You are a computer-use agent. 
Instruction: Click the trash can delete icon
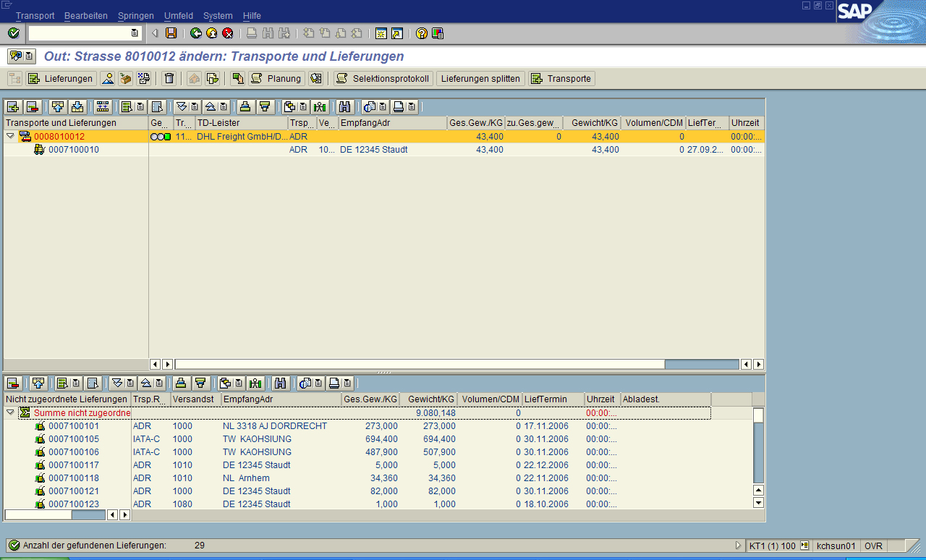(x=169, y=79)
